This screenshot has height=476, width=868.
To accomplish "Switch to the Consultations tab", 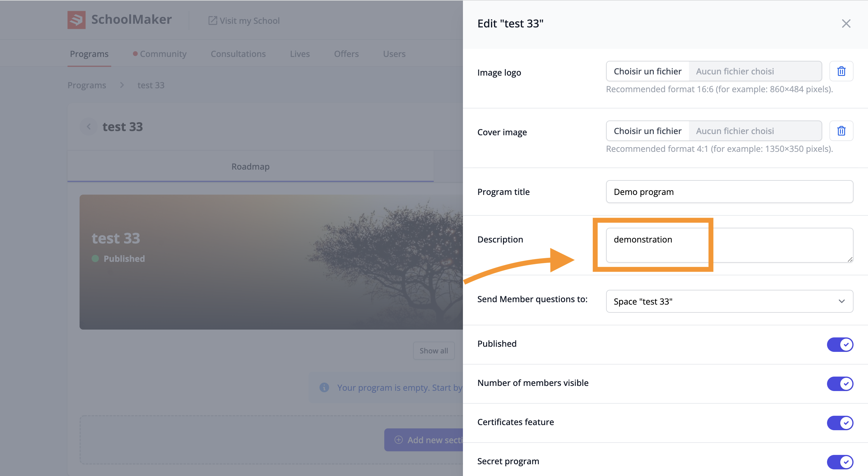I will tap(238, 54).
